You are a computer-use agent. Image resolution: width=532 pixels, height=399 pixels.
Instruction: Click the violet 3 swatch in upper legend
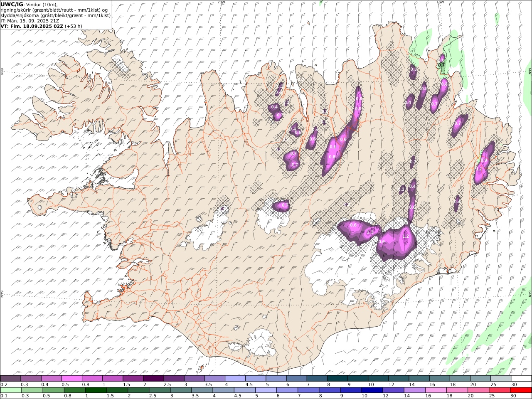pyautogui.click(x=195, y=379)
